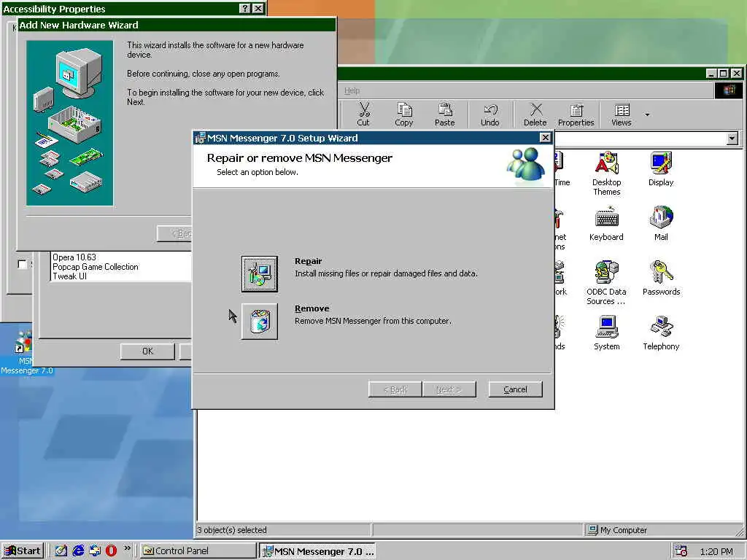Select the Display icon in Control Panel
Viewport: 747px width, 560px height.
[x=661, y=169]
